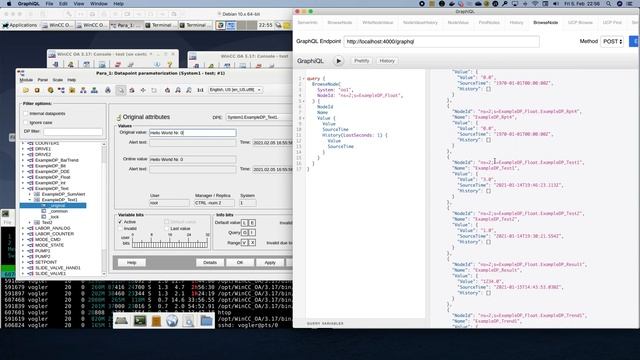The height and width of the screenshot is (360, 640).
Task: Enable the Ignore case checkbox
Action: coord(26,122)
